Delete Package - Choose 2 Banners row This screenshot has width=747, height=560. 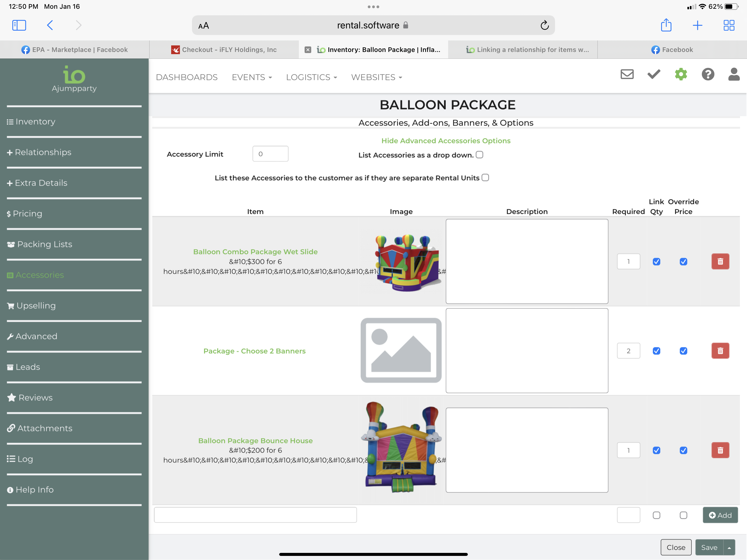coord(720,351)
